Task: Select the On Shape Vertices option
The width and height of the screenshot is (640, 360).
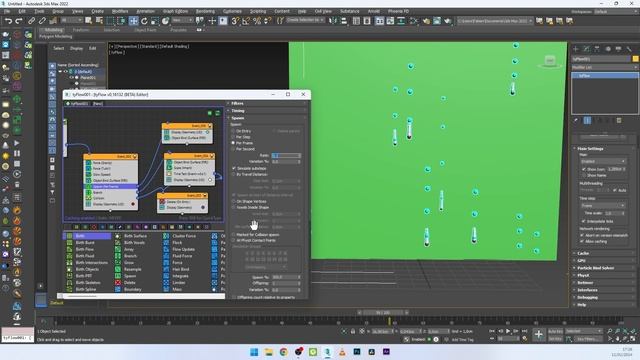Action: tap(234, 201)
